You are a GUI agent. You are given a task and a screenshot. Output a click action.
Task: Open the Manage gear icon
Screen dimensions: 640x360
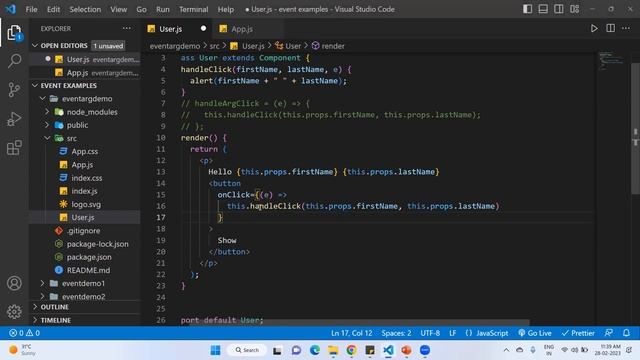pyautogui.click(x=14, y=311)
